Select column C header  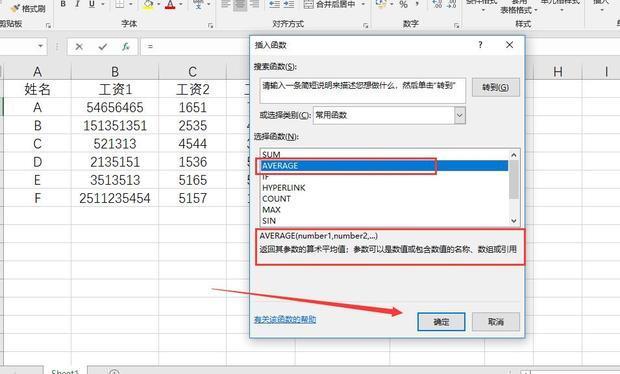tap(192, 72)
